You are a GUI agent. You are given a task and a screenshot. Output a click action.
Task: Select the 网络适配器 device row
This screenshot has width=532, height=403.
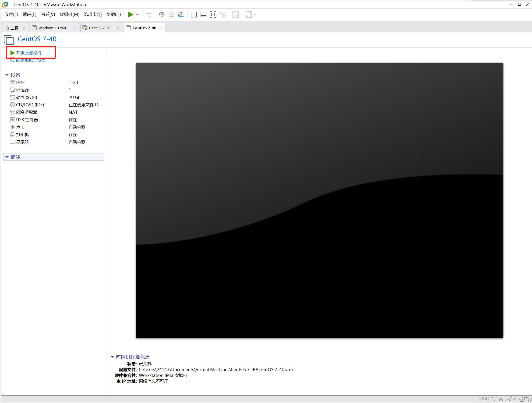click(x=56, y=112)
